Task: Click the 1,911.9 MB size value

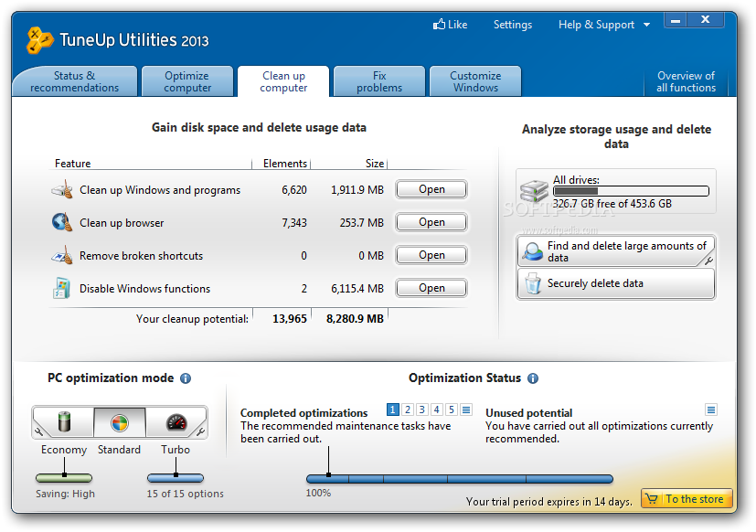Action: click(x=357, y=190)
